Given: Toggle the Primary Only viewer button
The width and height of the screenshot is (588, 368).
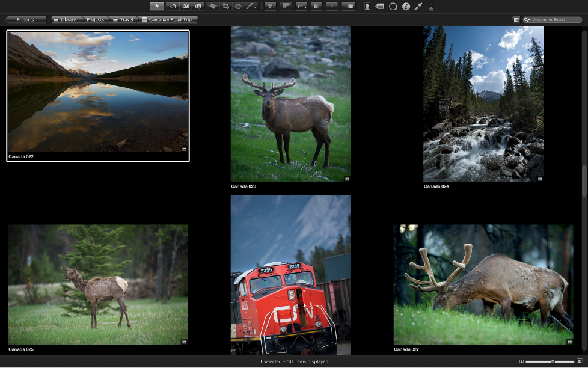Looking at the screenshot, I should (x=332, y=6).
